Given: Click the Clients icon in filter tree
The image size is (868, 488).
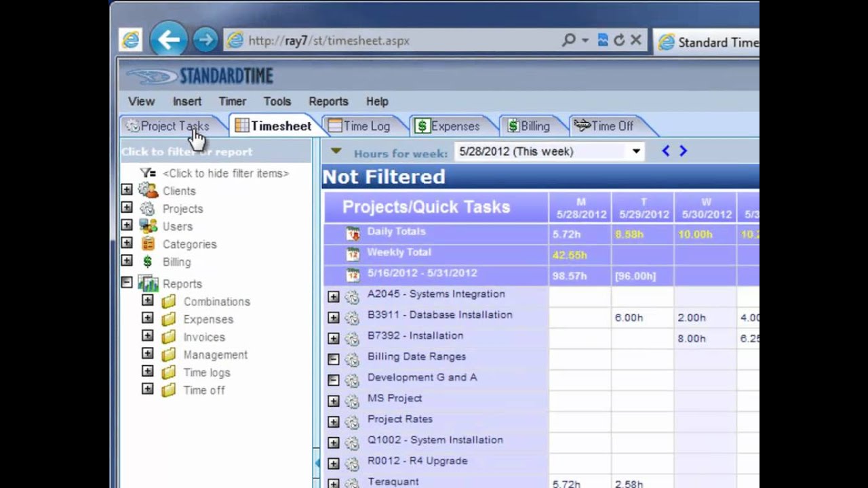Looking at the screenshot, I should tap(148, 190).
